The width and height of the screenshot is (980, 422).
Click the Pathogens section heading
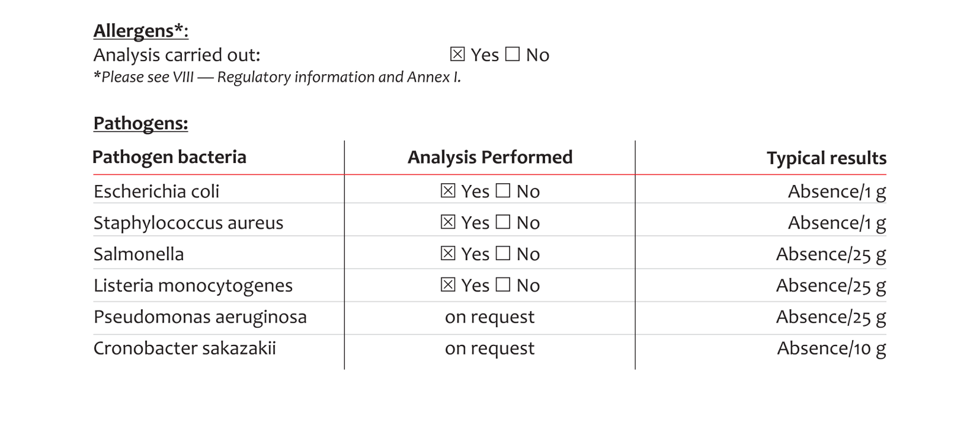click(140, 124)
